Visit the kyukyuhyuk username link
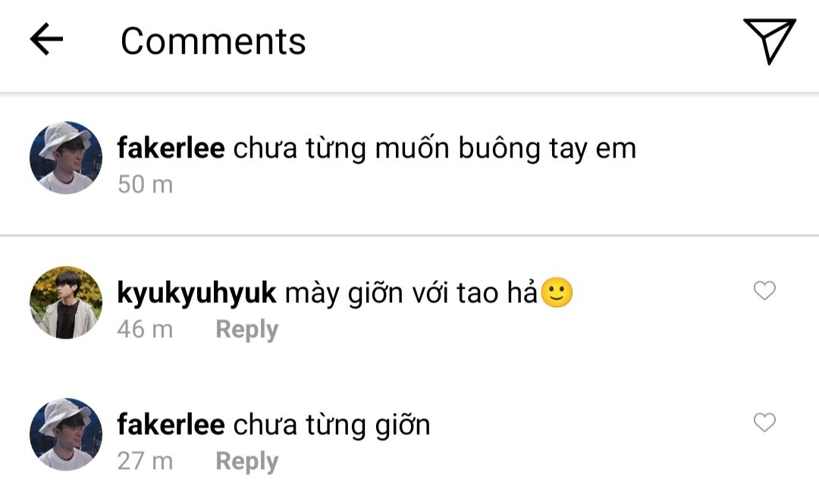 [x=196, y=293]
